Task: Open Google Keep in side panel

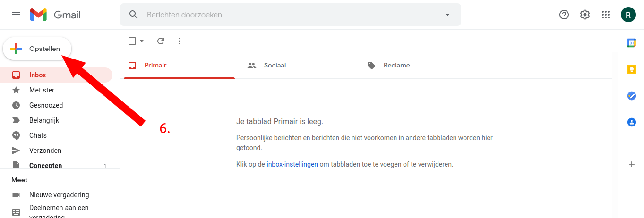Action: pyautogui.click(x=631, y=69)
